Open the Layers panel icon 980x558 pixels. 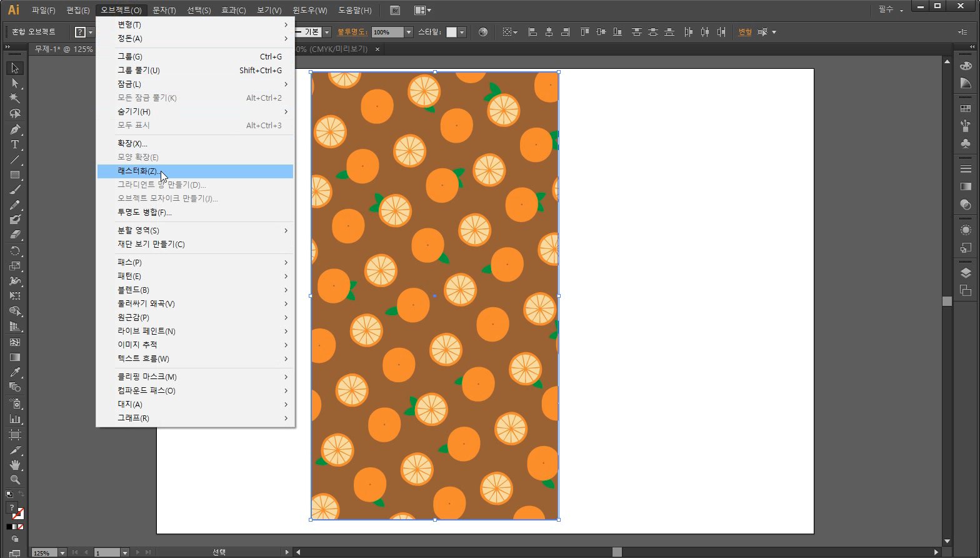point(966,273)
